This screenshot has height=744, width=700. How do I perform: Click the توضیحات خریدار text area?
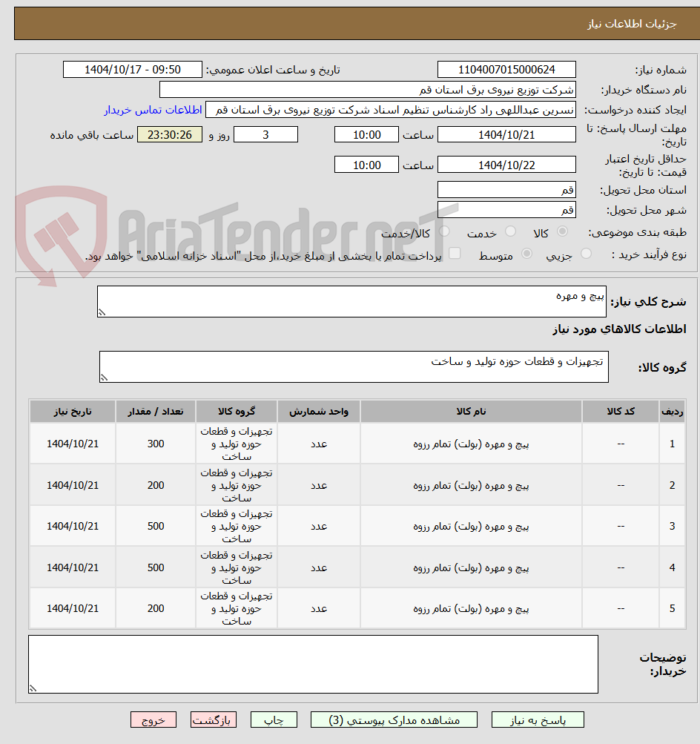click(x=313, y=665)
